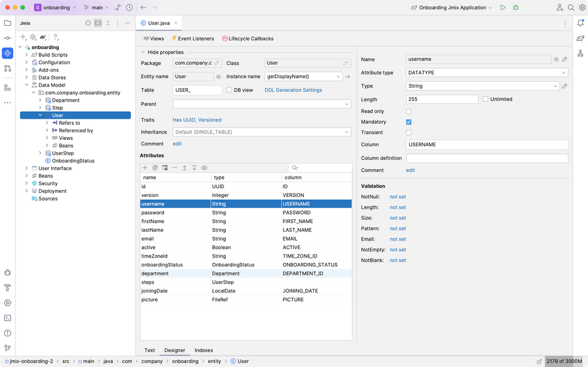
Task: Enable the DB view checkbox
Action: [229, 90]
